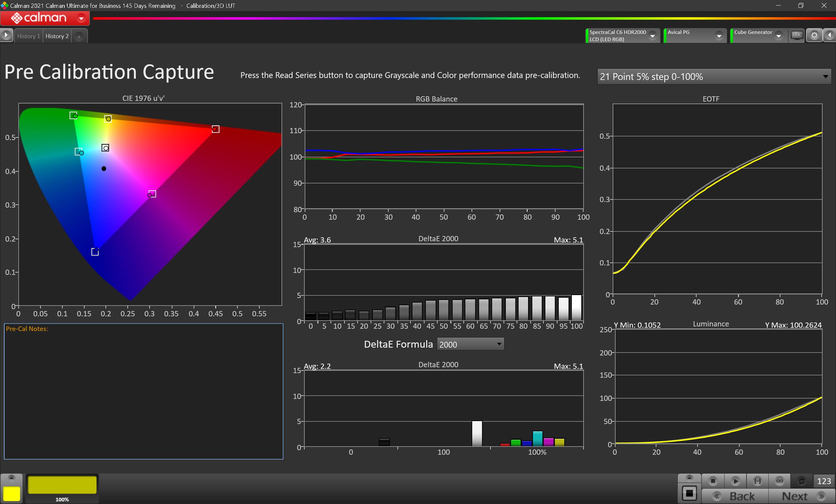
Task: Open the DeltaE Formula 2000 dropdown
Action: coord(470,344)
